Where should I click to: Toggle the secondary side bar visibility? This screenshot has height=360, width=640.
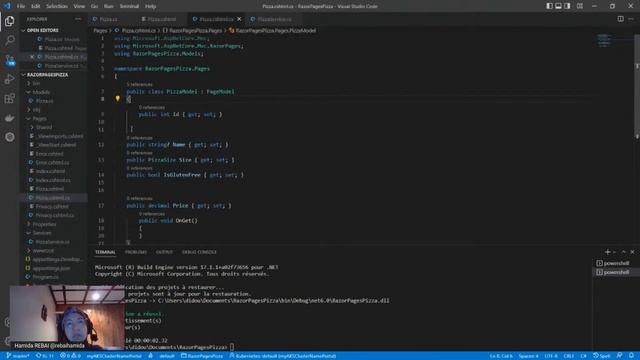pos(567,6)
